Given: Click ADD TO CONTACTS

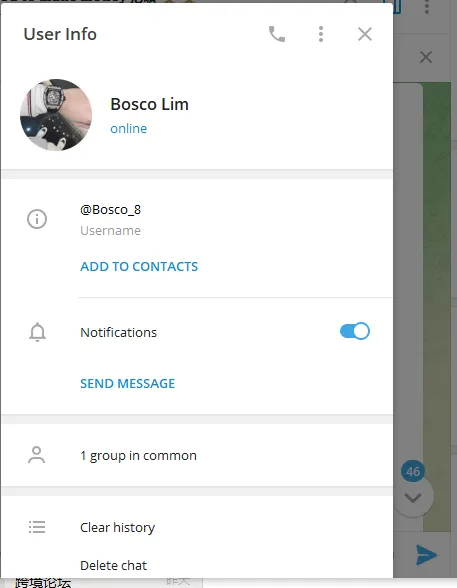Looking at the screenshot, I should pyautogui.click(x=139, y=267).
